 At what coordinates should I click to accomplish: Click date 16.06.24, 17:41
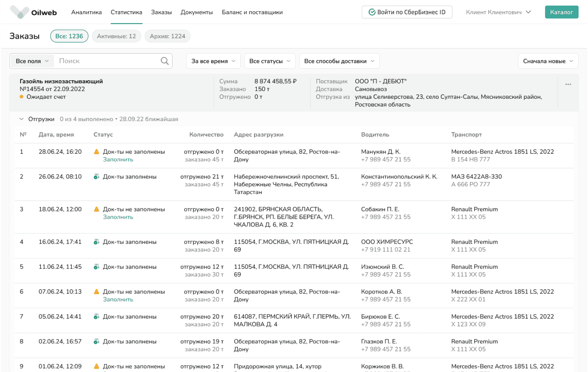(60, 242)
